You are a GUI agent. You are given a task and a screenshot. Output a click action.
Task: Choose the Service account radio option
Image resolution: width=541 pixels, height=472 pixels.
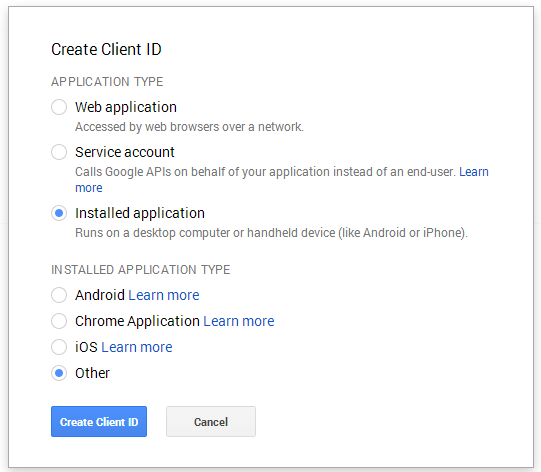[x=59, y=152]
